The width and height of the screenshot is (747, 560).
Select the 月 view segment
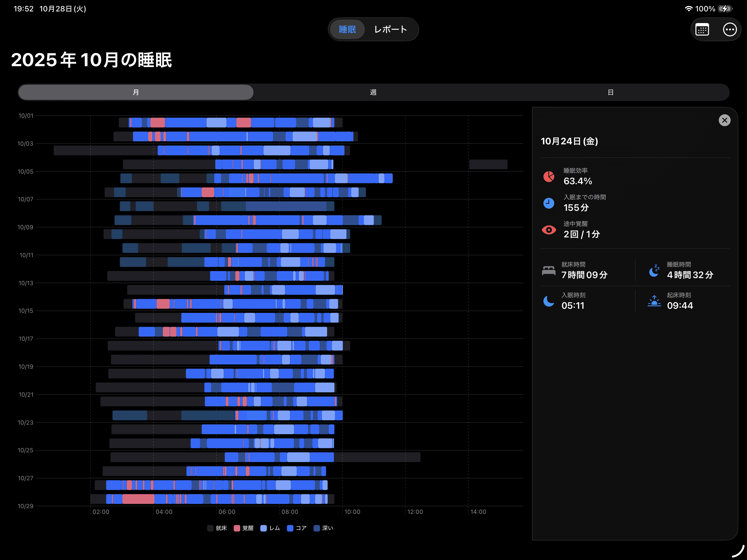136,92
